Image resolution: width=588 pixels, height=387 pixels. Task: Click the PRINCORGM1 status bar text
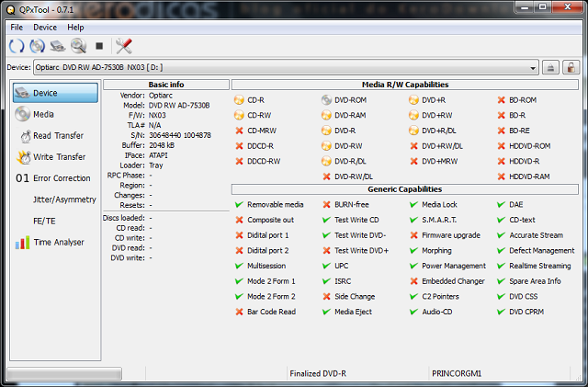click(x=457, y=373)
